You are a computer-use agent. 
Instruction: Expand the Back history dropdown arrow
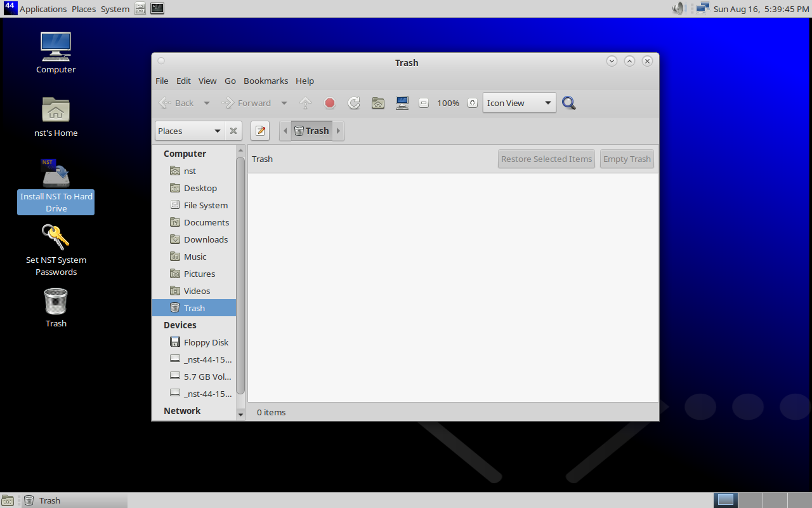coord(206,103)
